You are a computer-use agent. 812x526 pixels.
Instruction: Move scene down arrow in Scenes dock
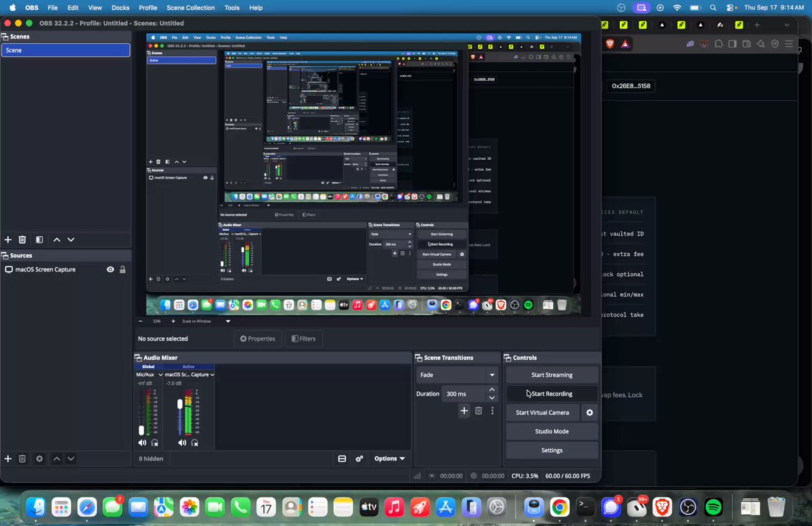tap(71, 240)
